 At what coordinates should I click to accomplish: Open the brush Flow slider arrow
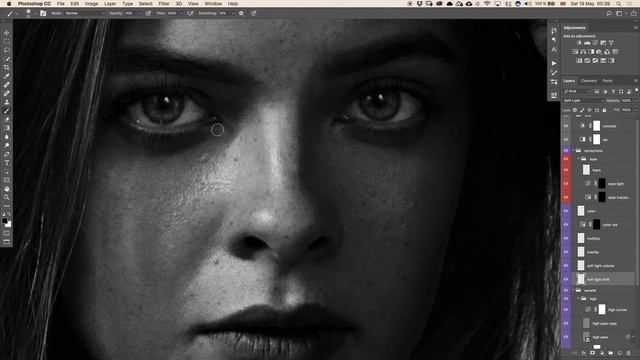[182, 13]
